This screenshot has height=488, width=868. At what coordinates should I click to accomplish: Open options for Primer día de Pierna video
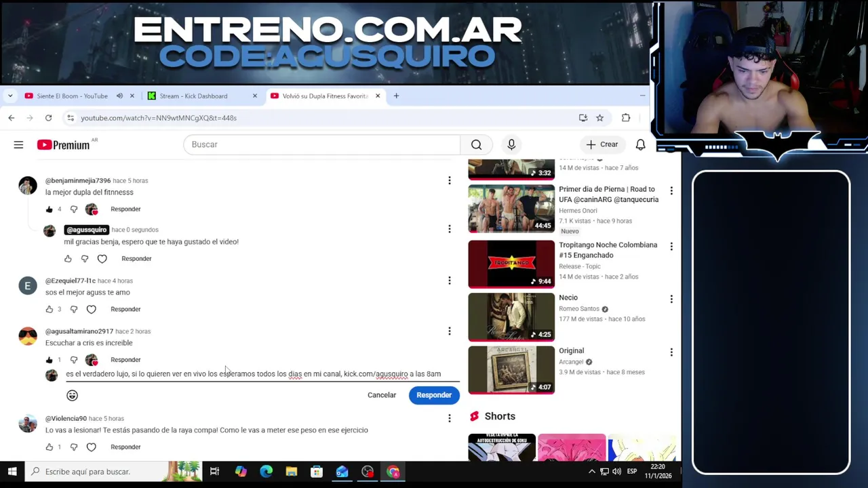671,191
